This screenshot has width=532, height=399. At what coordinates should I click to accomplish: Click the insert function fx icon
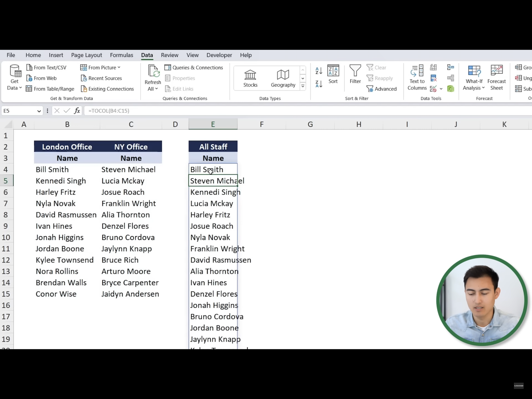point(77,111)
